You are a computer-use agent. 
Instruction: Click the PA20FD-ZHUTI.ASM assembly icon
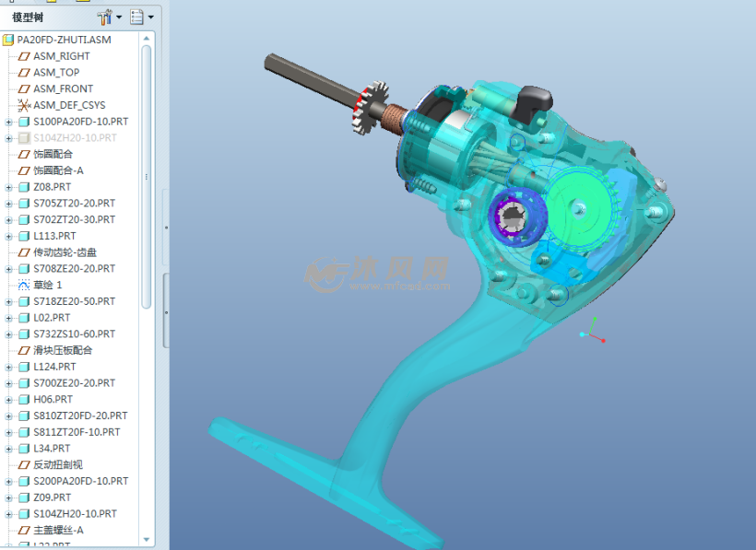[8, 40]
